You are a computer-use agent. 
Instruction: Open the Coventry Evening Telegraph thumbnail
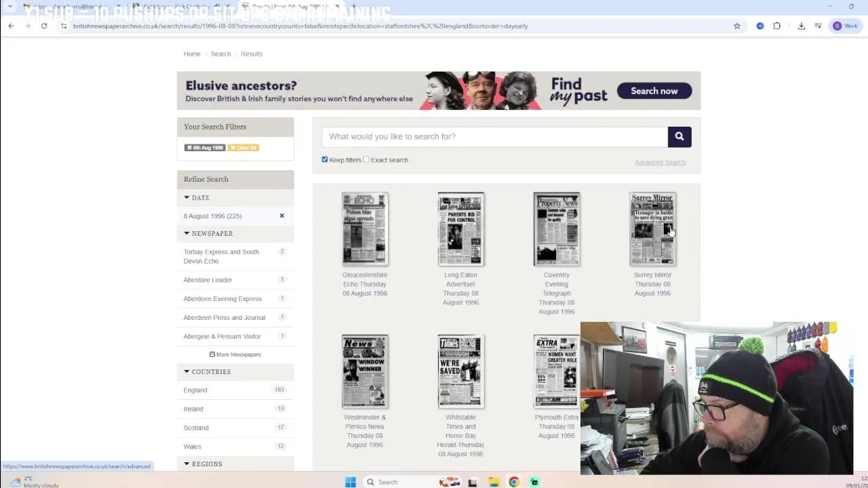pyautogui.click(x=557, y=229)
